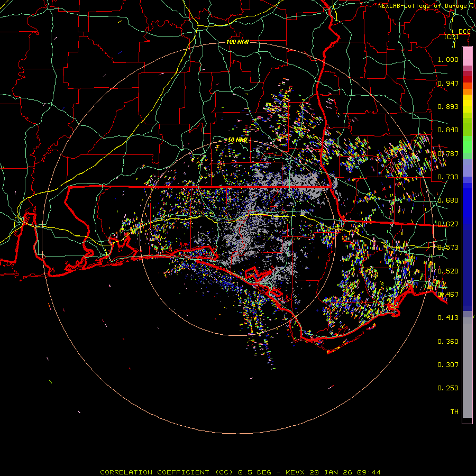Click the "DCC" product label
This screenshot has height=476, width=476.
(x=464, y=32)
